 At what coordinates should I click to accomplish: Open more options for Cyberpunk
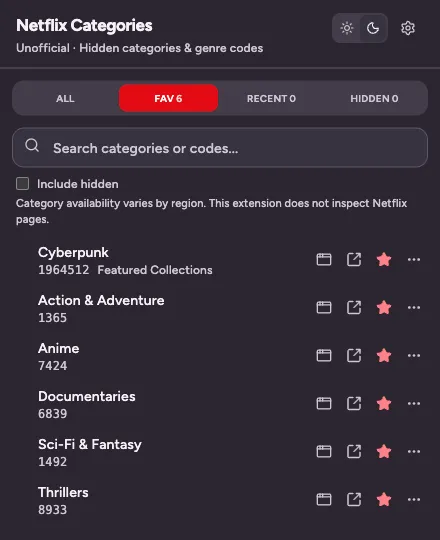(414, 259)
